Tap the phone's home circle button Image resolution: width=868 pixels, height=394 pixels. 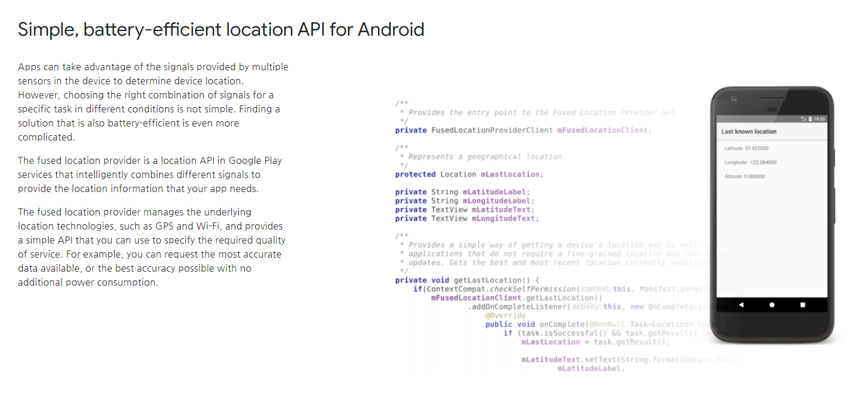pos(772,305)
